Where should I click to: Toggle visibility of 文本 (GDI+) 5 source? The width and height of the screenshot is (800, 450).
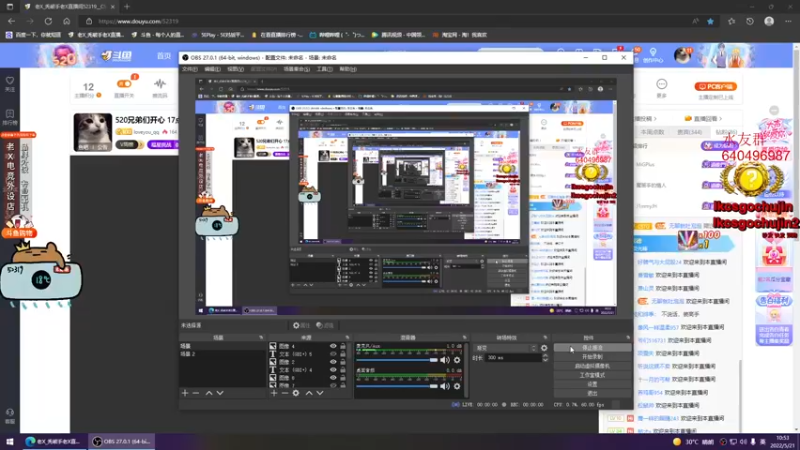click(x=333, y=354)
